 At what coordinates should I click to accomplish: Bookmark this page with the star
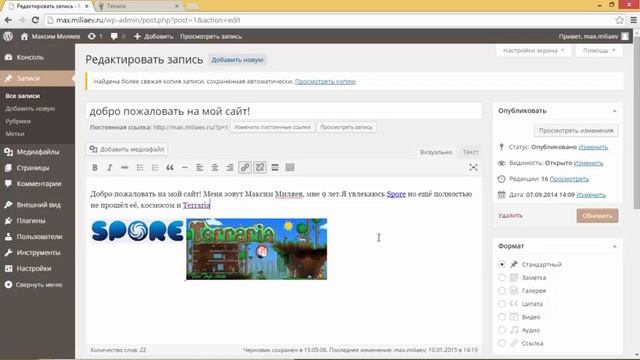coord(619,20)
